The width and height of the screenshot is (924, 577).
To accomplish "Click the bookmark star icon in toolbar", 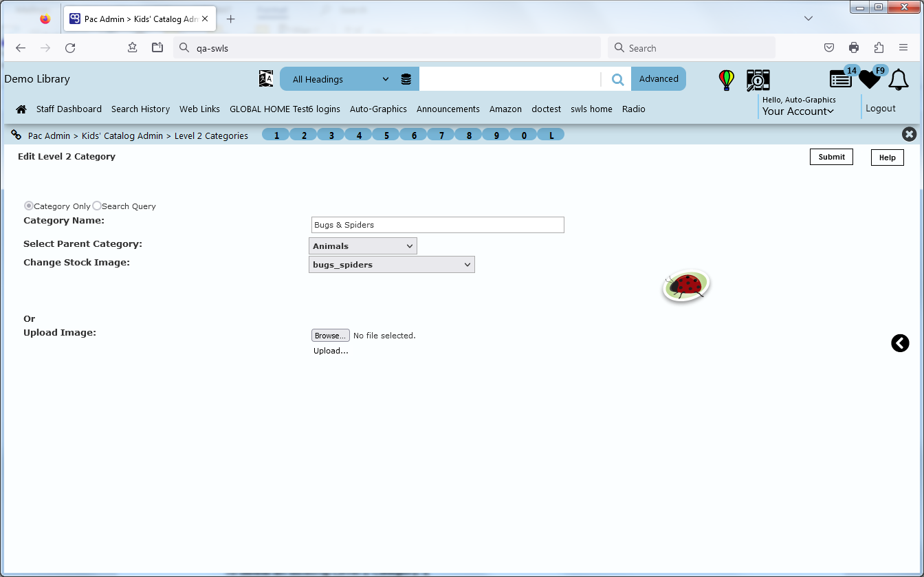I will 132,47.
